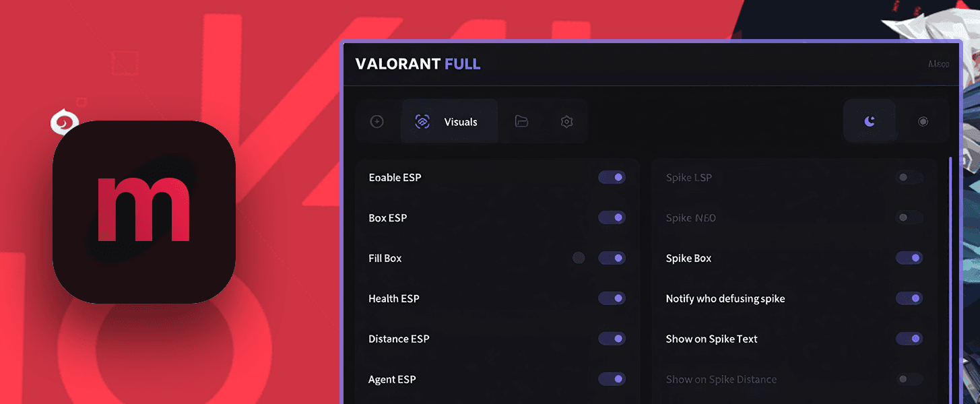Disable Box ESP
This screenshot has width=980, height=404.
pos(612,217)
